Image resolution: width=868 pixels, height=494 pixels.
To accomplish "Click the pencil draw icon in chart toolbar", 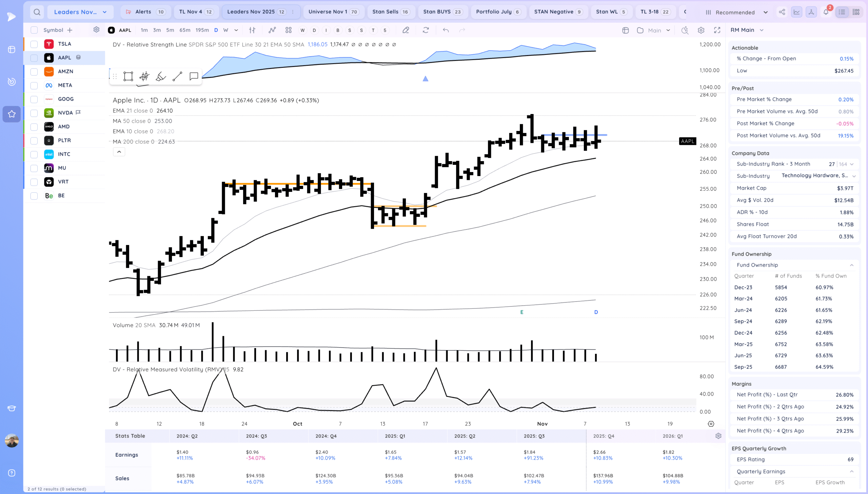I will click(406, 30).
